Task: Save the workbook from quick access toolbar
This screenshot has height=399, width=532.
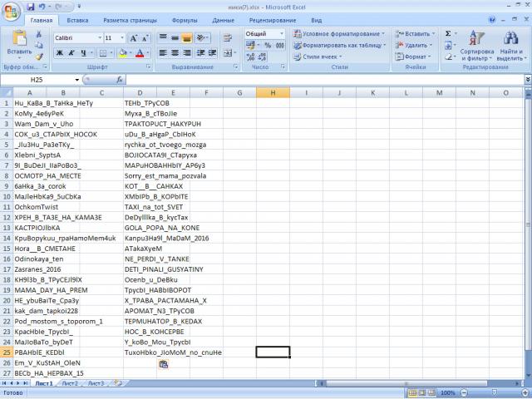Action: click(30, 6)
